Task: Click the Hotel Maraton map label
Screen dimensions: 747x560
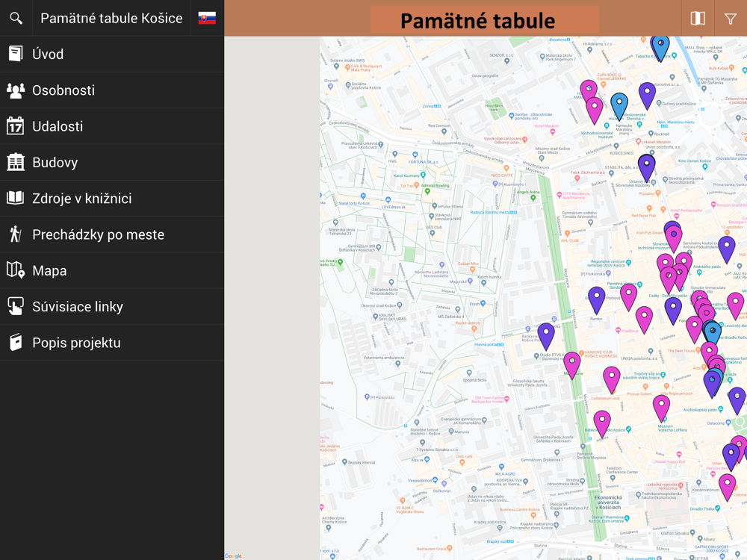Action: pyautogui.click(x=547, y=126)
